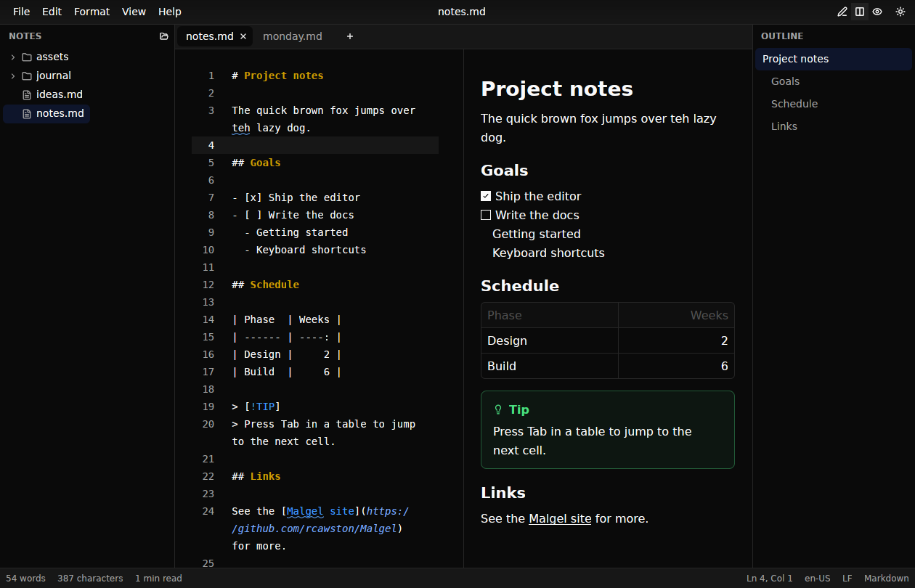Jump to Links in the outline
Screen dimensions: 915x588
click(784, 126)
